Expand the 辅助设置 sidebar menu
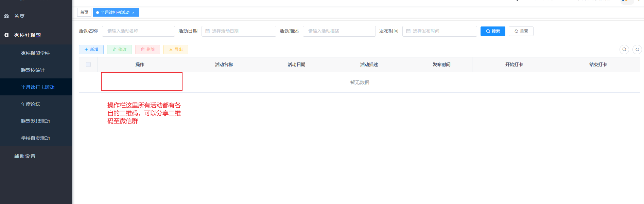644x204 pixels. pyautogui.click(x=25, y=156)
